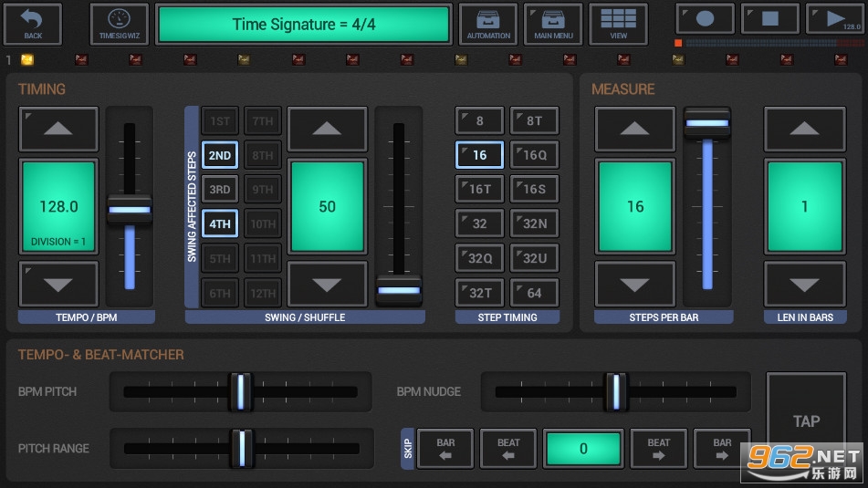Toggle swing affected step 11TH

pyautogui.click(x=263, y=258)
